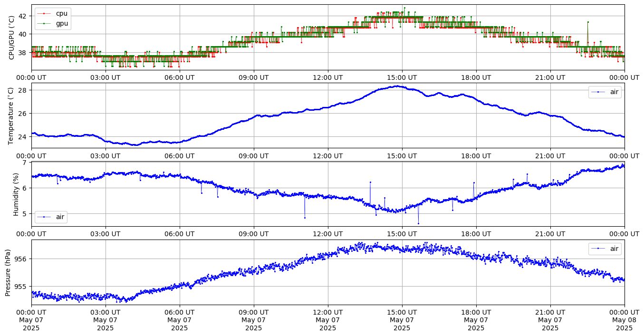Select the "air" legend in the Humidity plot

(50, 217)
